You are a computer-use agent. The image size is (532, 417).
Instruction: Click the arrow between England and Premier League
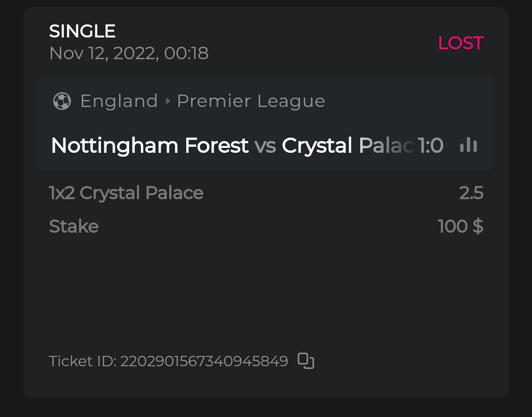point(168,102)
